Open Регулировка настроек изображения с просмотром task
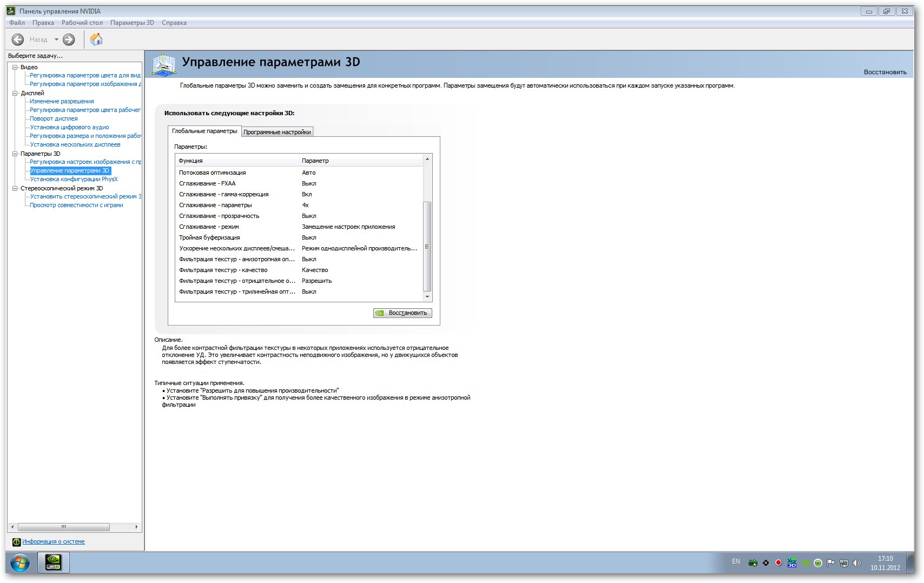 (85, 162)
